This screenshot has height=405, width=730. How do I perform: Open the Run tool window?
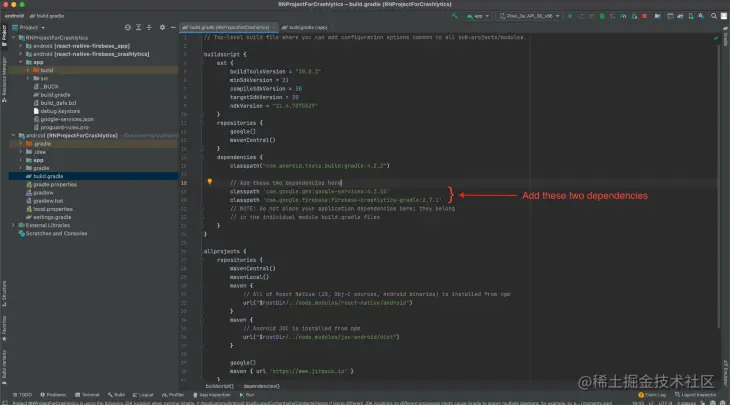[x=247, y=395]
